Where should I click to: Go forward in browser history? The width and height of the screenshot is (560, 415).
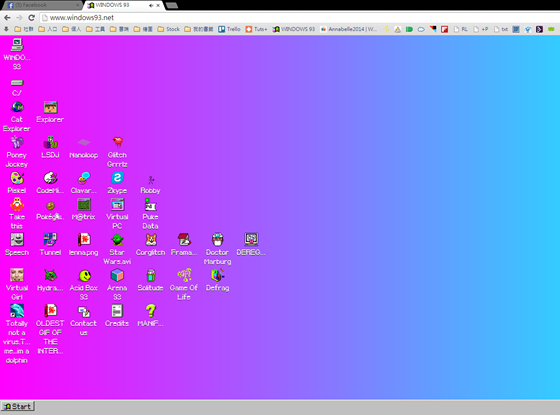coord(19,18)
